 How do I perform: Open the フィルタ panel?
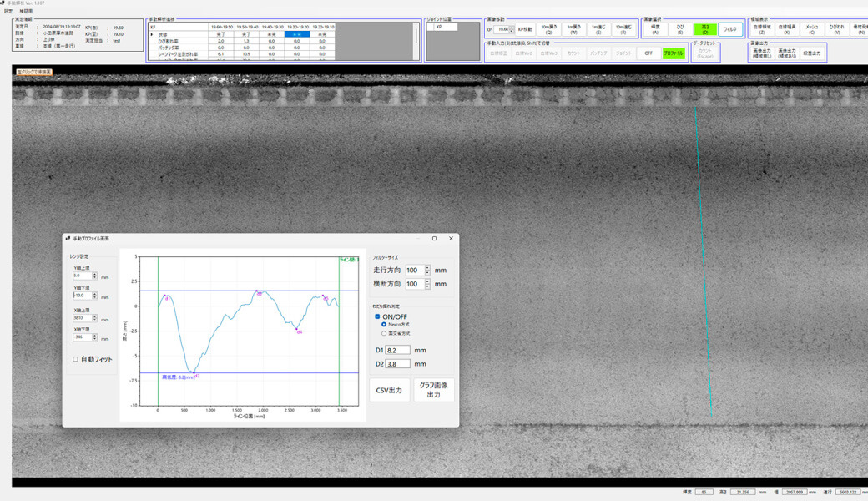click(731, 30)
